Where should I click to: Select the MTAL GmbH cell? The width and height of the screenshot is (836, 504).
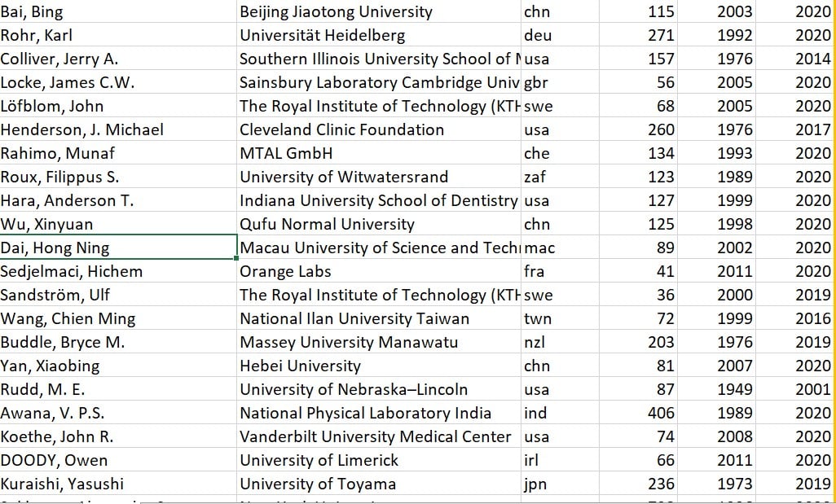[379, 153]
